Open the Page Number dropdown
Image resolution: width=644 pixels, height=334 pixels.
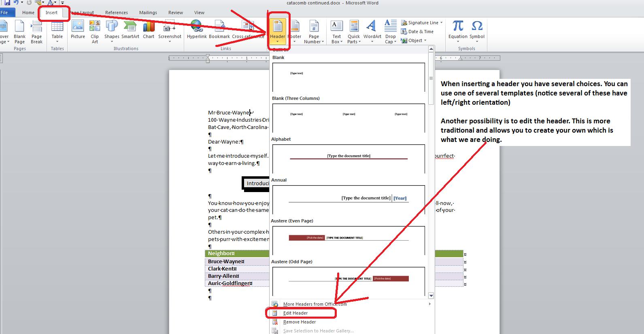(314, 32)
